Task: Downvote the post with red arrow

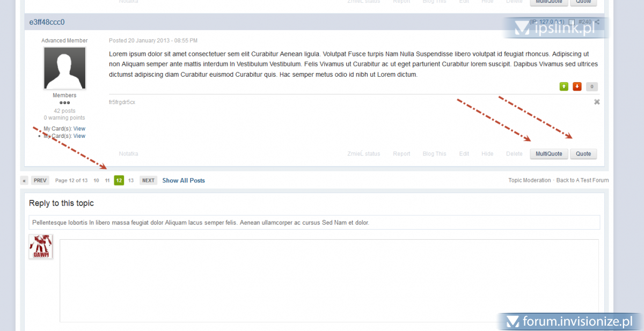Action: point(577,86)
